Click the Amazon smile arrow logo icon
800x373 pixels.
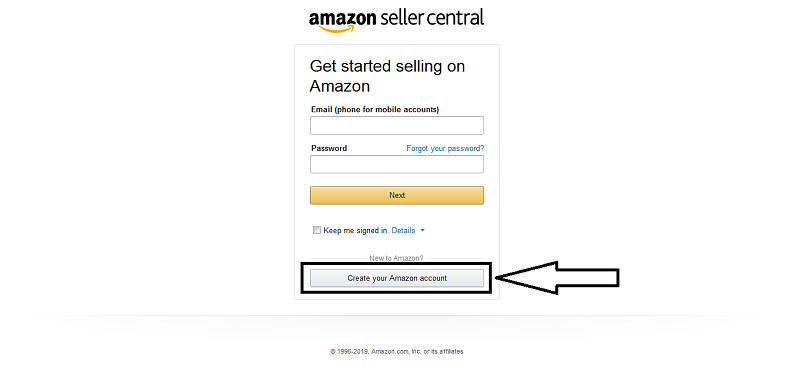336,29
